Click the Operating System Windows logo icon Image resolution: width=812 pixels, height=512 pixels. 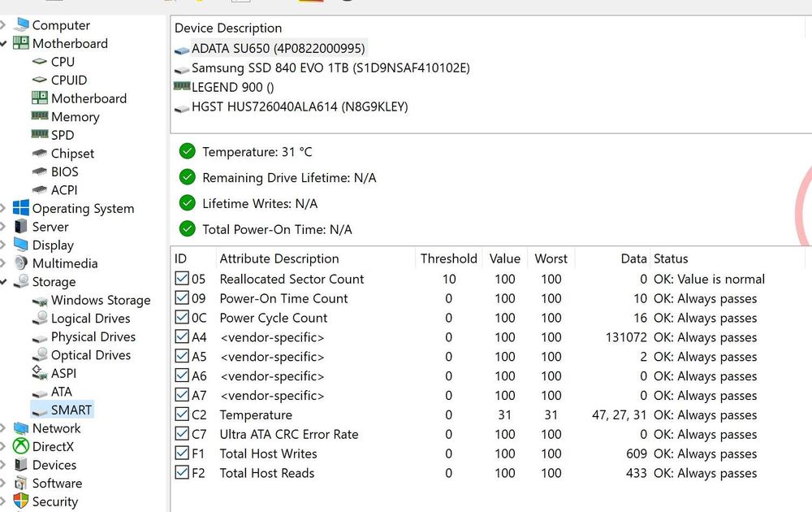point(21,208)
